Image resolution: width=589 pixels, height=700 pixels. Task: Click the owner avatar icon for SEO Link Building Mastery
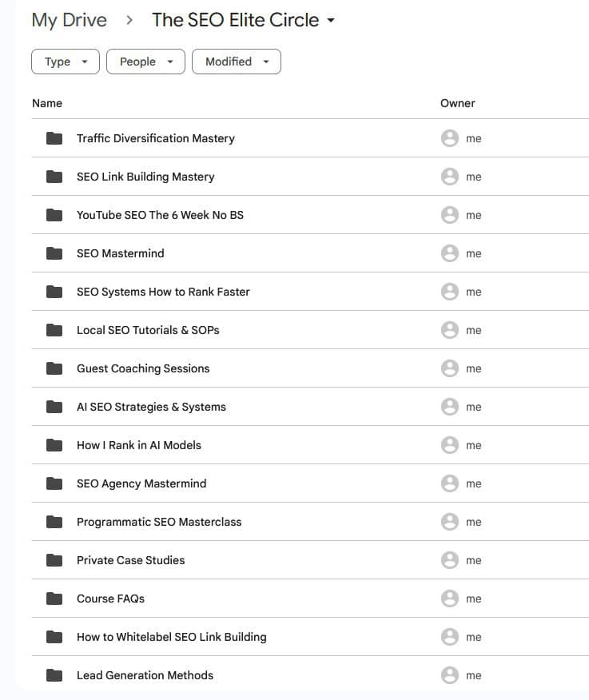[450, 177]
